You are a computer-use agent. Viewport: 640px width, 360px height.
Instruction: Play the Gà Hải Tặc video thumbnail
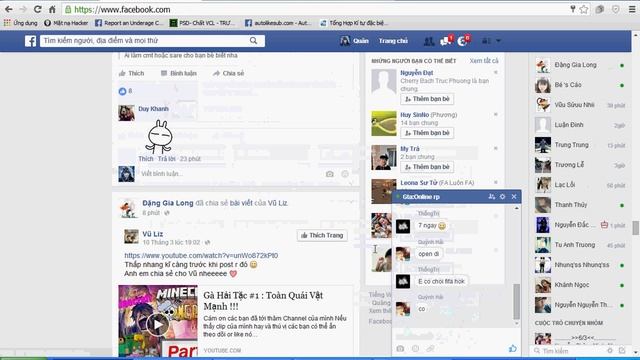pyautogui.click(x=158, y=324)
